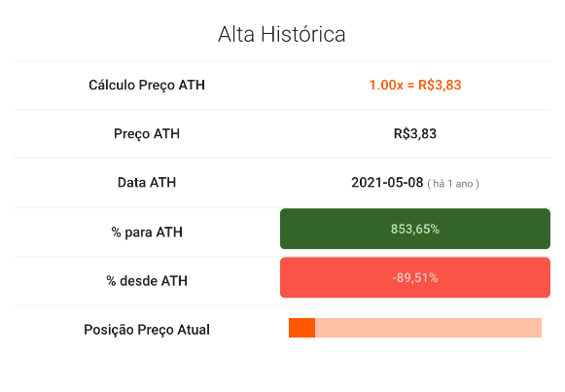Image resolution: width=565 pixels, height=392 pixels.
Task: Click the word Histórica in the title
Action: coord(303,35)
